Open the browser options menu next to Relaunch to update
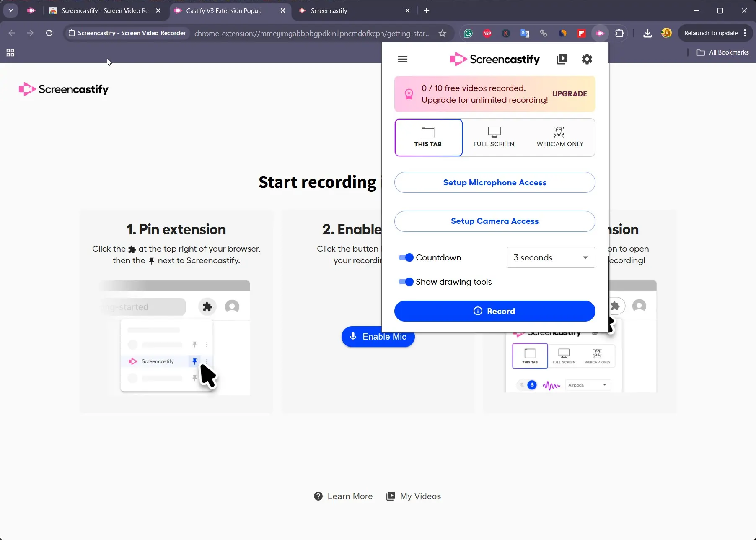 tap(746, 33)
